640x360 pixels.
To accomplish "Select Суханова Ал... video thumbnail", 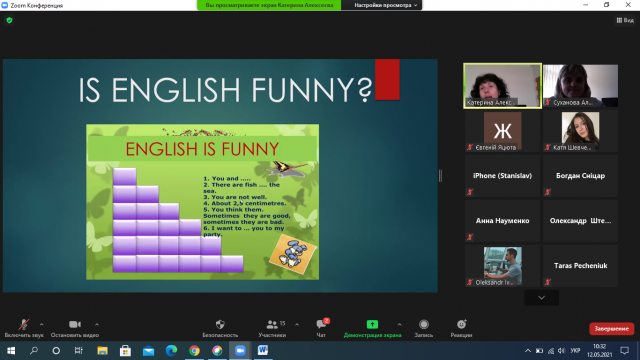I will coord(580,86).
